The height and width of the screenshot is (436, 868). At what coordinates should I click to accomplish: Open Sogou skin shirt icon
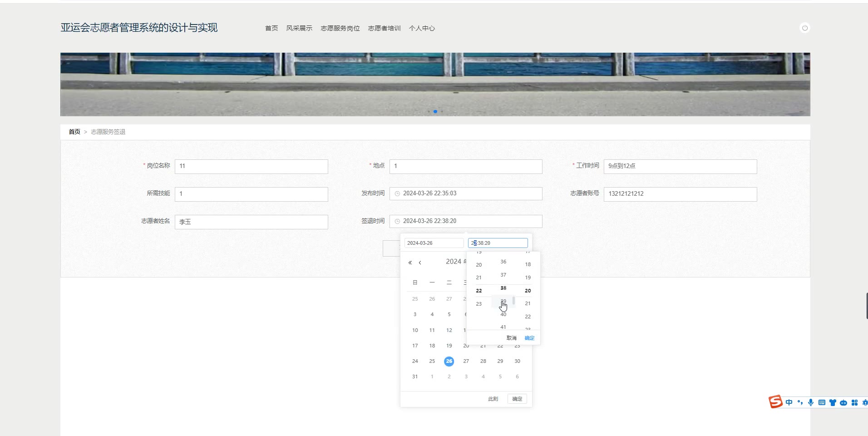833,402
